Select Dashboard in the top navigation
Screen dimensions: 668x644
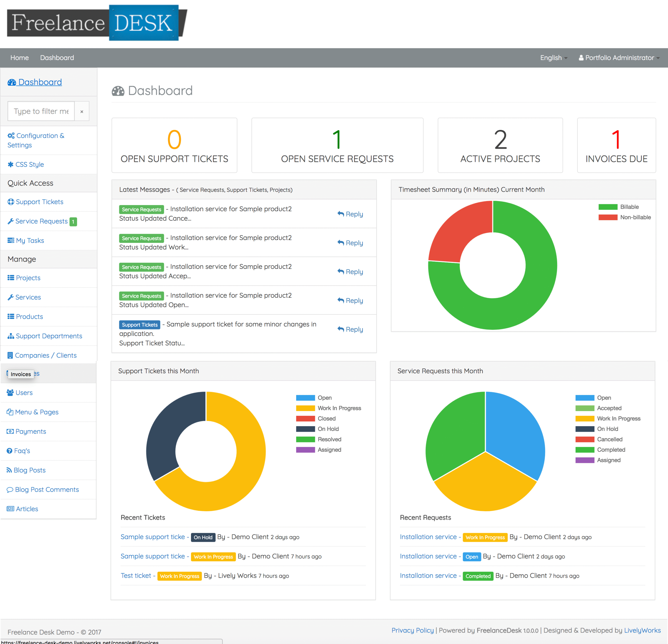(57, 58)
